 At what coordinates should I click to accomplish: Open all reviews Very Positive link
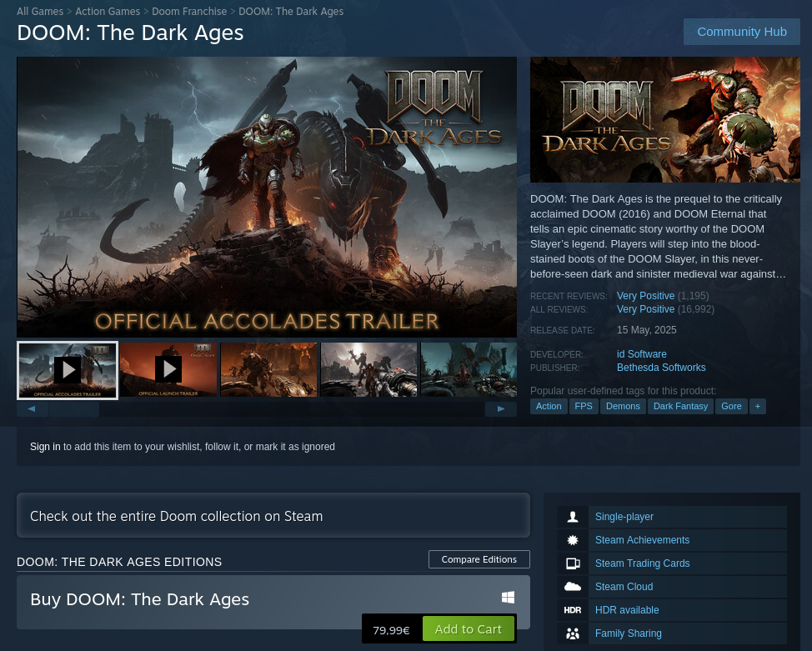point(645,309)
